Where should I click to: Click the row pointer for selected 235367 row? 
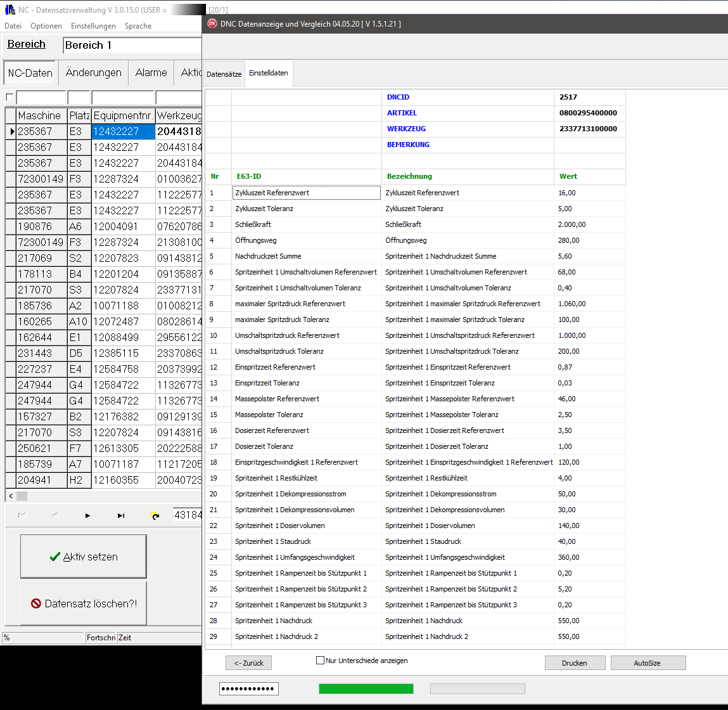click(x=11, y=131)
